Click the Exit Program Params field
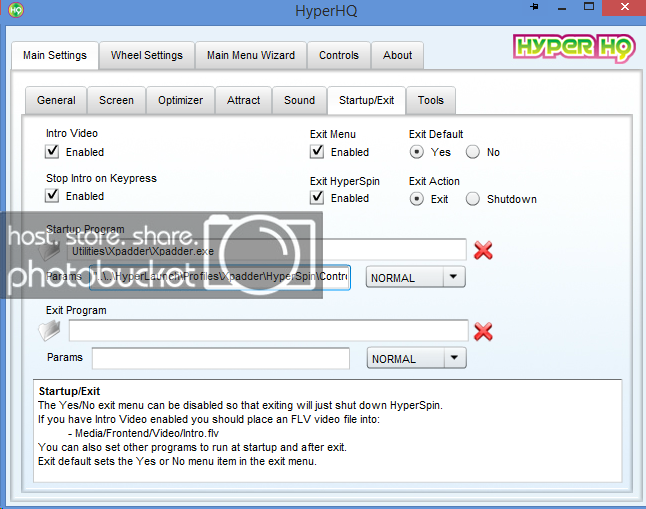Image resolution: width=646 pixels, height=509 pixels. click(x=221, y=358)
